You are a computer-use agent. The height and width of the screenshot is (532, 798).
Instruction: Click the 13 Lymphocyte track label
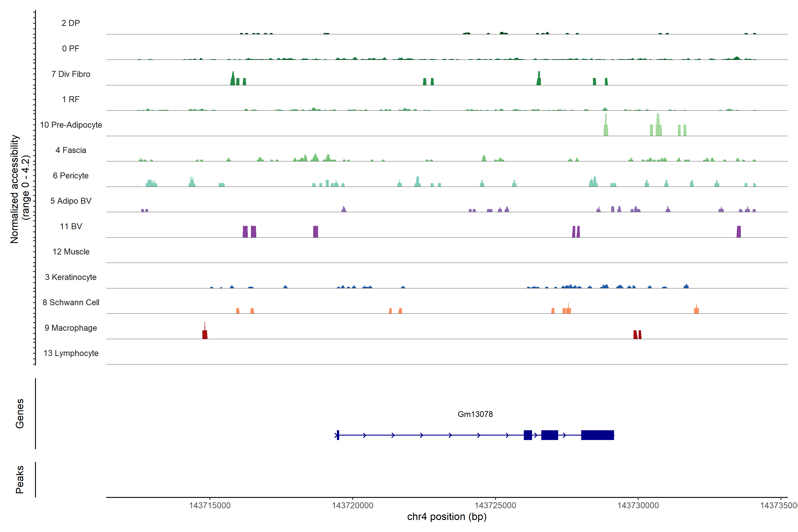(x=70, y=353)
